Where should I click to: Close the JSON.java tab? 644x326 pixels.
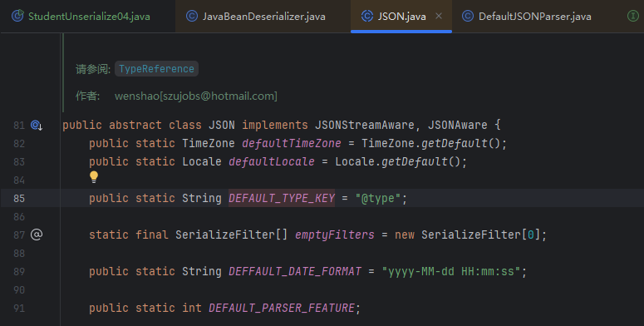439,16
